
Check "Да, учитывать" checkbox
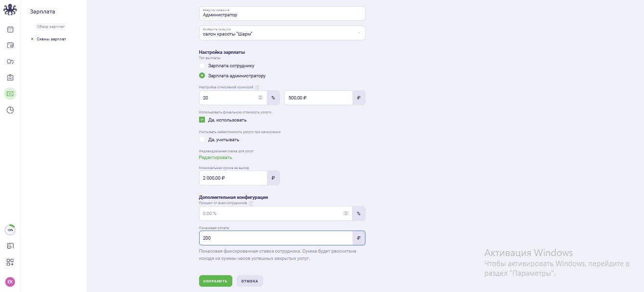pyautogui.click(x=202, y=139)
